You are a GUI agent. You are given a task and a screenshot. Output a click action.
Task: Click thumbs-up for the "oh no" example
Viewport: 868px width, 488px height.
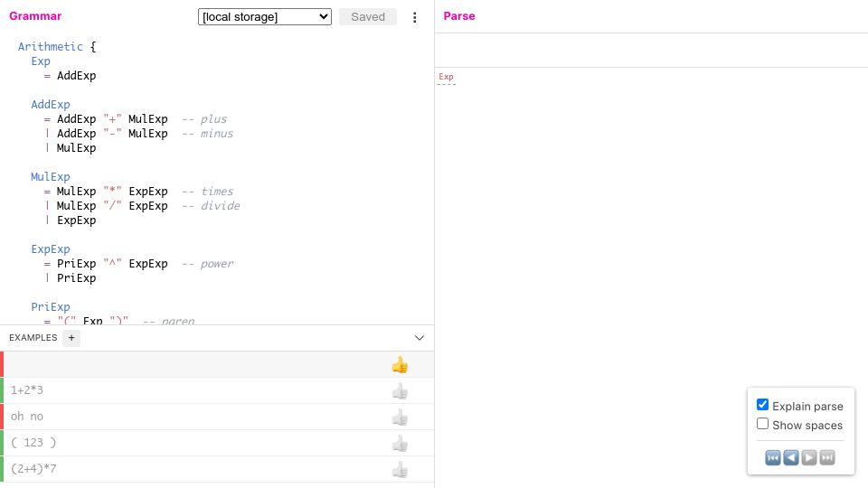click(x=400, y=418)
